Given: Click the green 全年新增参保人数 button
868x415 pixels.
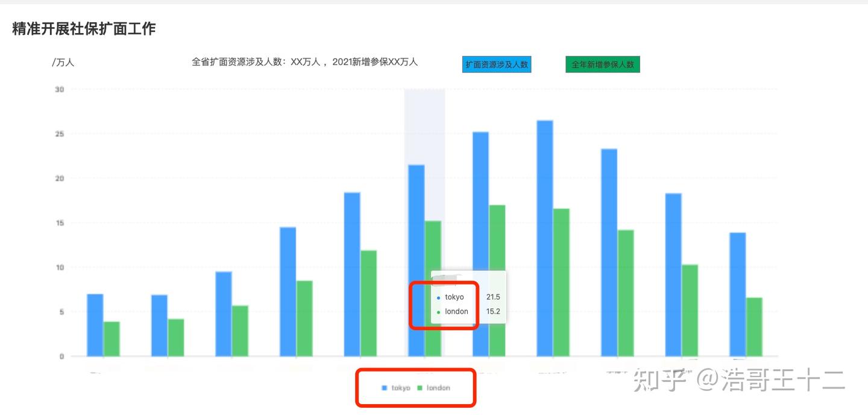Looking at the screenshot, I should pyautogui.click(x=602, y=63).
